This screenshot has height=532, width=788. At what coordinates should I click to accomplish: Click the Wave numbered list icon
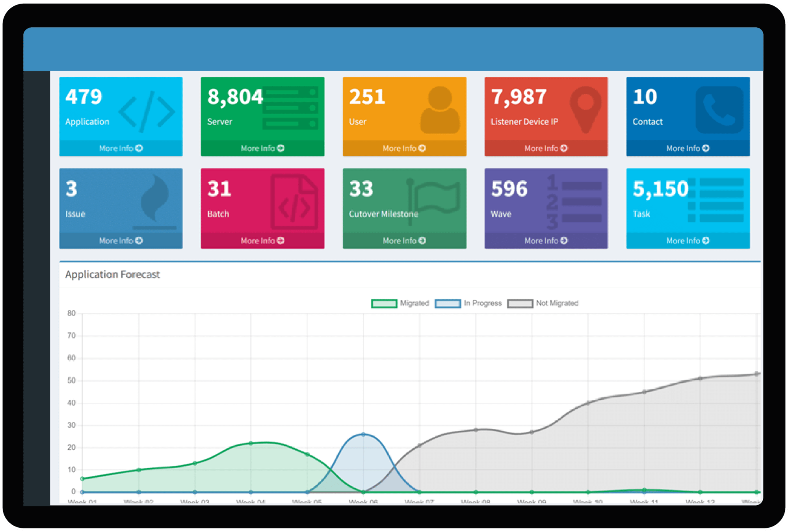click(574, 202)
